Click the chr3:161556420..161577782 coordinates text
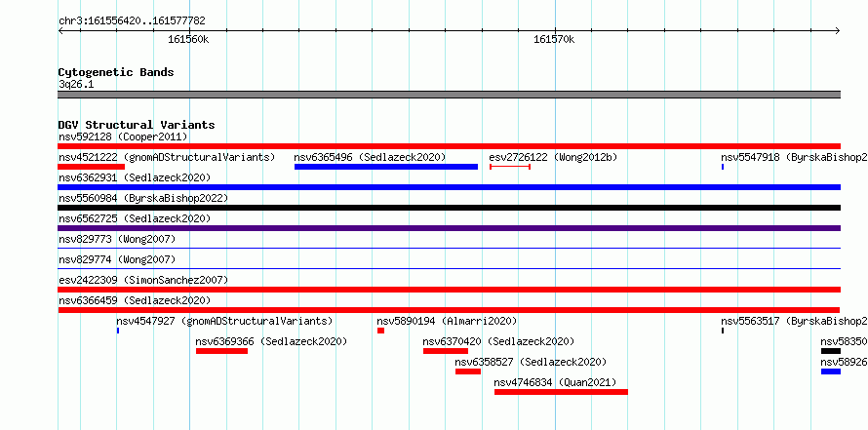 click(x=132, y=21)
